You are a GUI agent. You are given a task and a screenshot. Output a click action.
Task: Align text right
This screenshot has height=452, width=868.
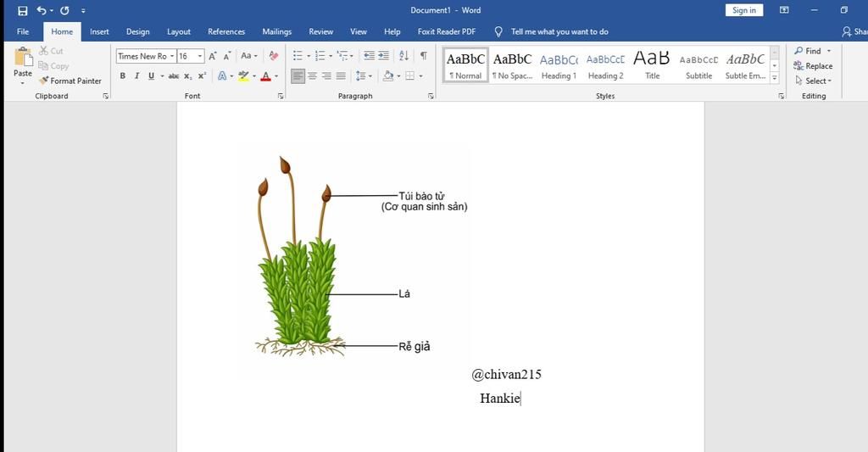coord(326,75)
